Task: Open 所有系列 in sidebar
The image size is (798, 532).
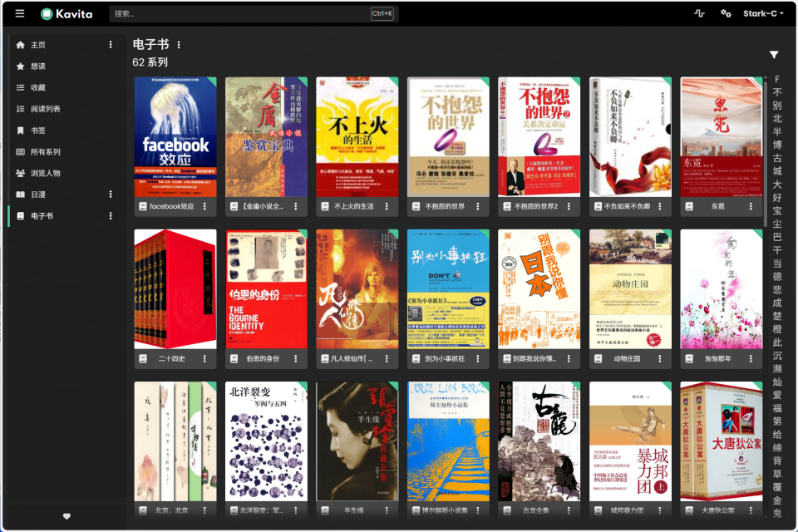Action: (45, 152)
